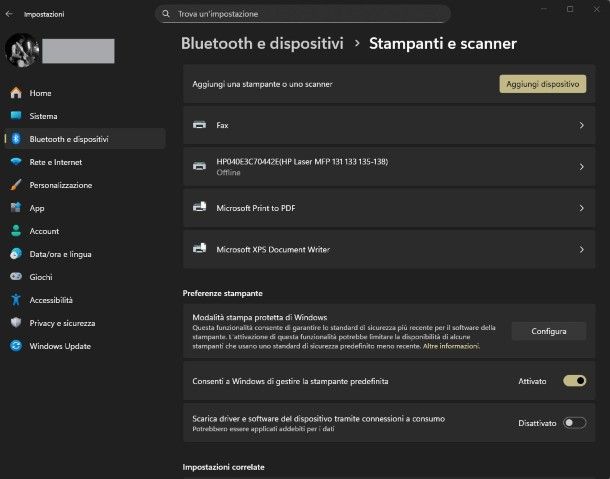Click the Account person icon

point(16,231)
